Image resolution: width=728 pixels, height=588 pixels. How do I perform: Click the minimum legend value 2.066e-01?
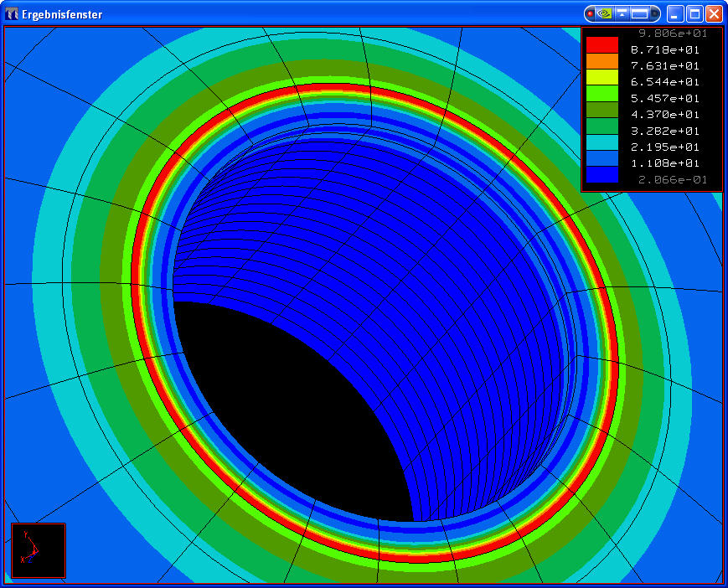point(673,179)
